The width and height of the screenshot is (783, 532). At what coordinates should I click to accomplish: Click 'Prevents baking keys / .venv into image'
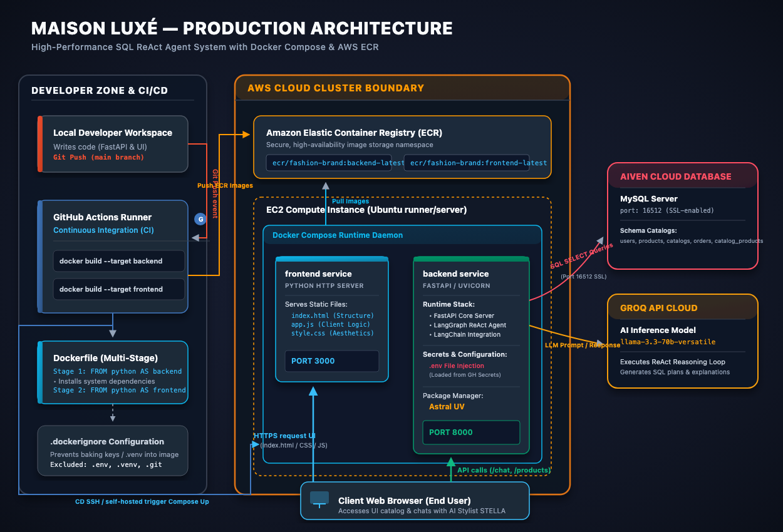[114, 454]
